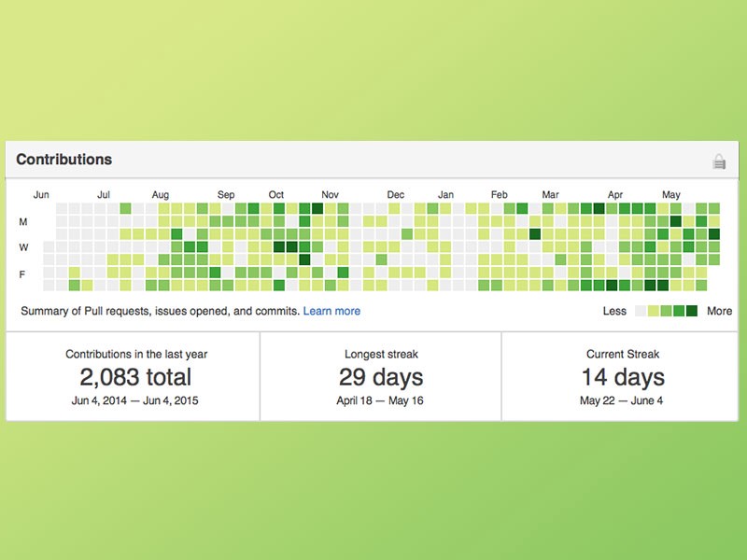This screenshot has height=560, width=747.
Task: Click the W weekday row label
Action: point(23,247)
